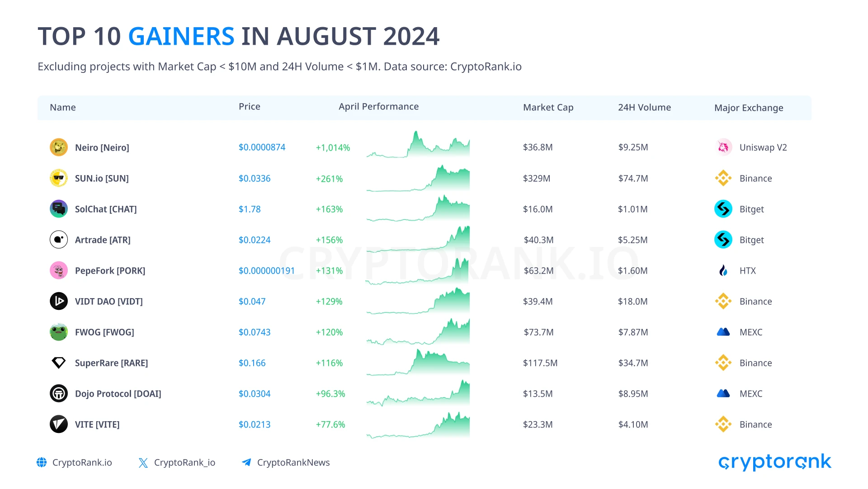868x489 pixels.
Task: Click the HTX flame exchange icon
Action: [723, 271]
